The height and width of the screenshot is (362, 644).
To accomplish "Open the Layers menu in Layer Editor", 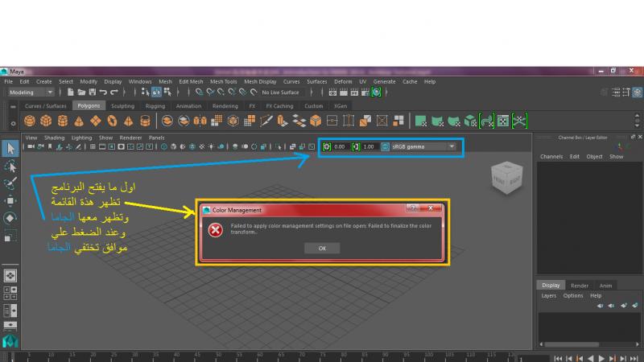I will point(548,295).
